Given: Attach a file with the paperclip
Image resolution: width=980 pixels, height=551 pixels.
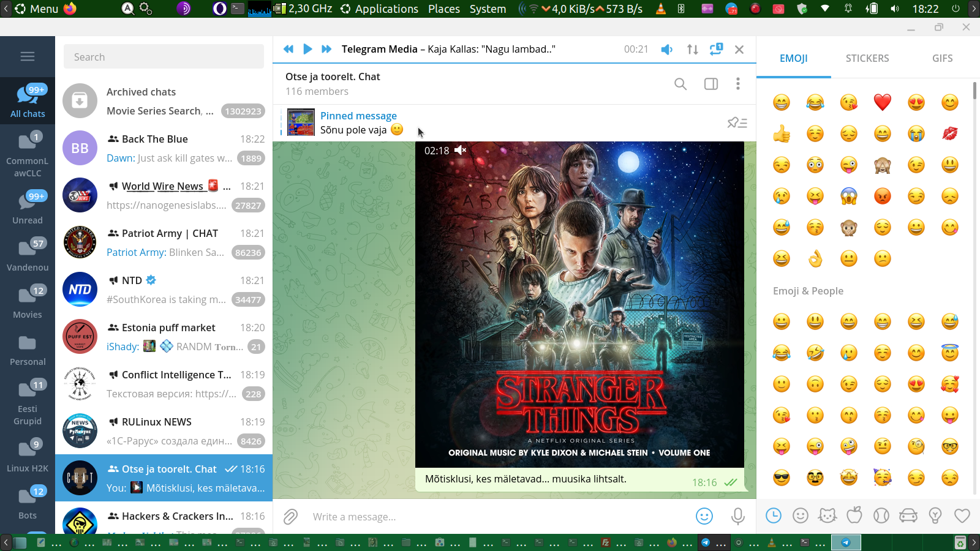Looking at the screenshot, I should 290,517.
